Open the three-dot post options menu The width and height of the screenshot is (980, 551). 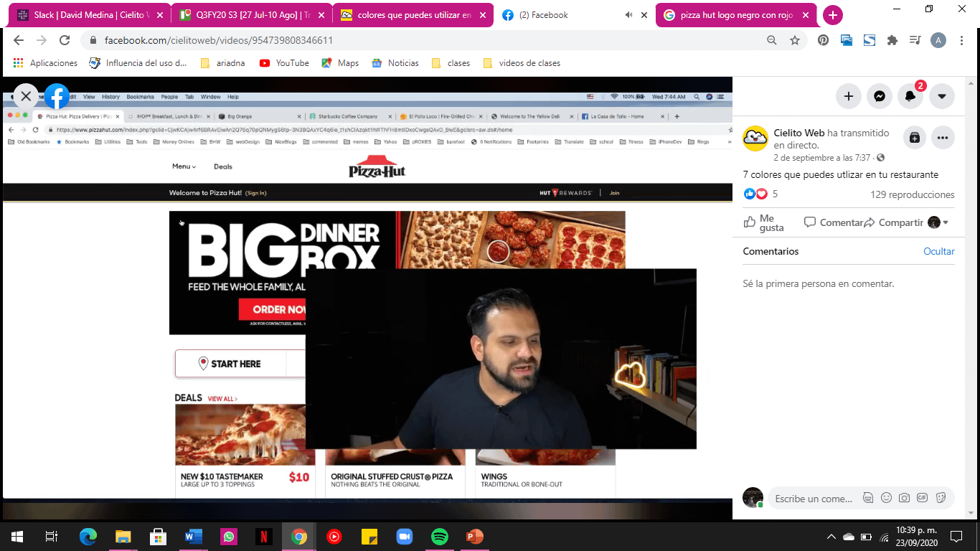[942, 138]
